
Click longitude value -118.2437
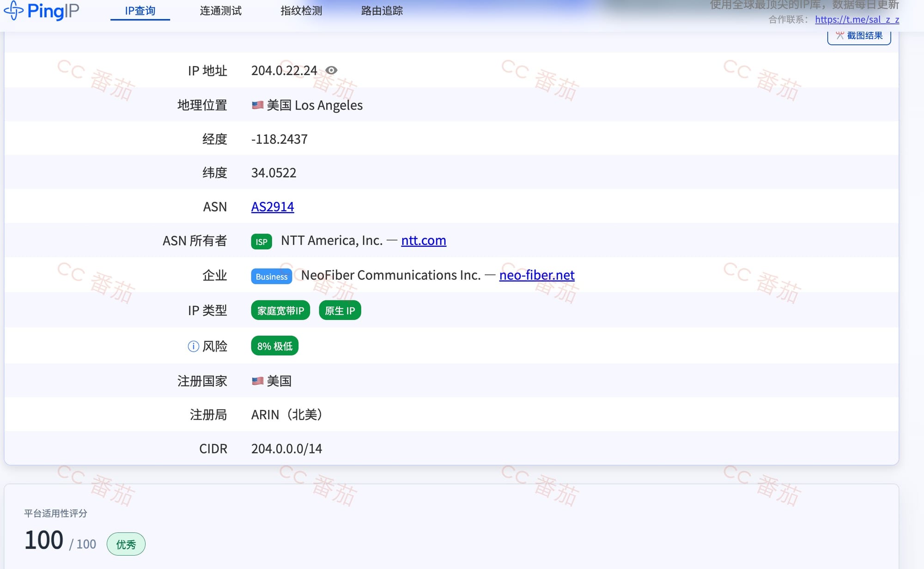pos(280,139)
